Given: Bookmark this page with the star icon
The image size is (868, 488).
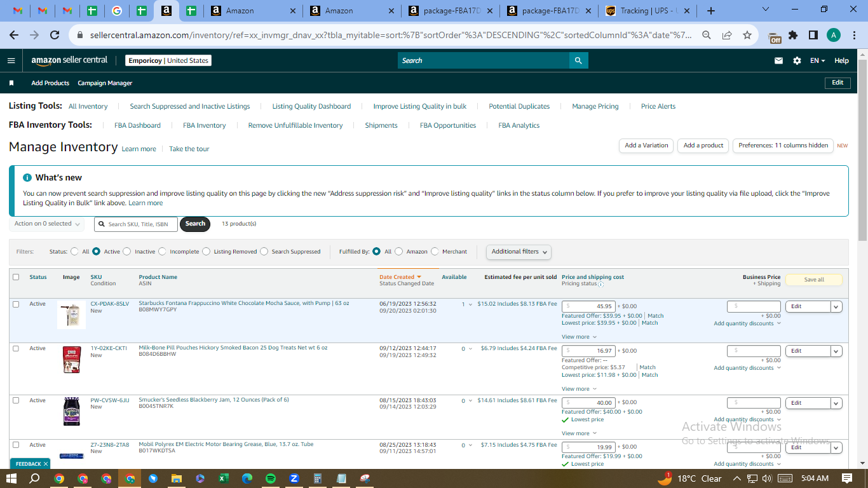Looking at the screenshot, I should (x=747, y=36).
